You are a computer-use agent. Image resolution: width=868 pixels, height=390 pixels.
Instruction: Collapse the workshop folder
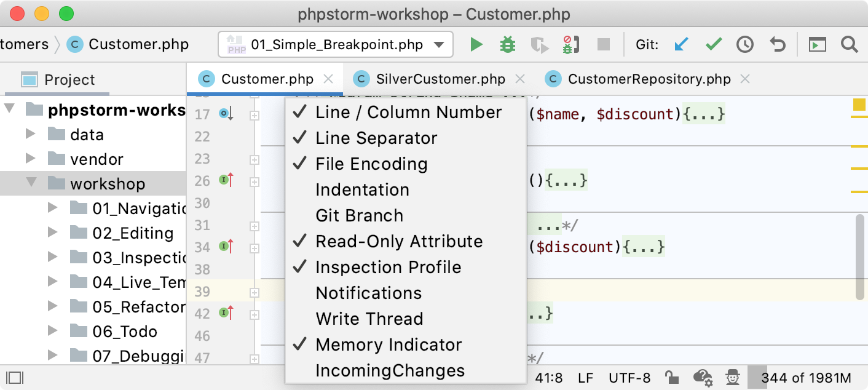[31, 183]
